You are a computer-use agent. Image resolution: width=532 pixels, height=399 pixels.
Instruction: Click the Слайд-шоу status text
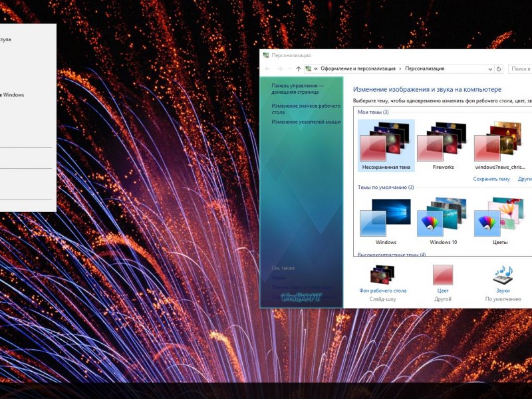click(382, 299)
